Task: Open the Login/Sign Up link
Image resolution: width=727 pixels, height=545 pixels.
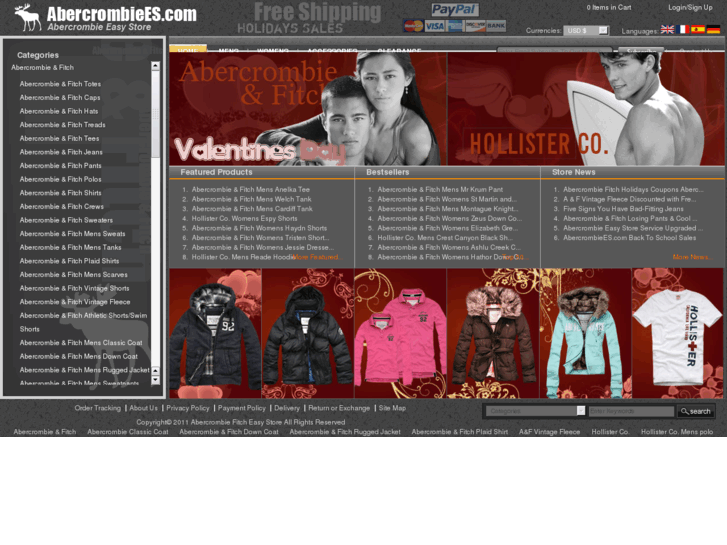Action: (x=690, y=7)
